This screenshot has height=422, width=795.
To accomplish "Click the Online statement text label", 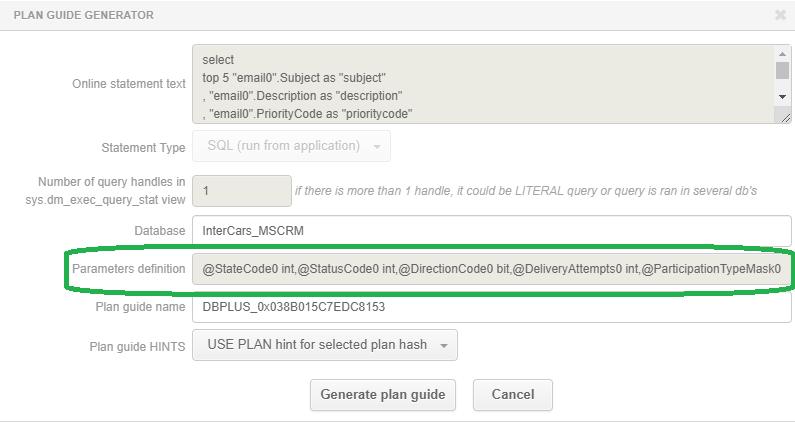I will click(129, 84).
